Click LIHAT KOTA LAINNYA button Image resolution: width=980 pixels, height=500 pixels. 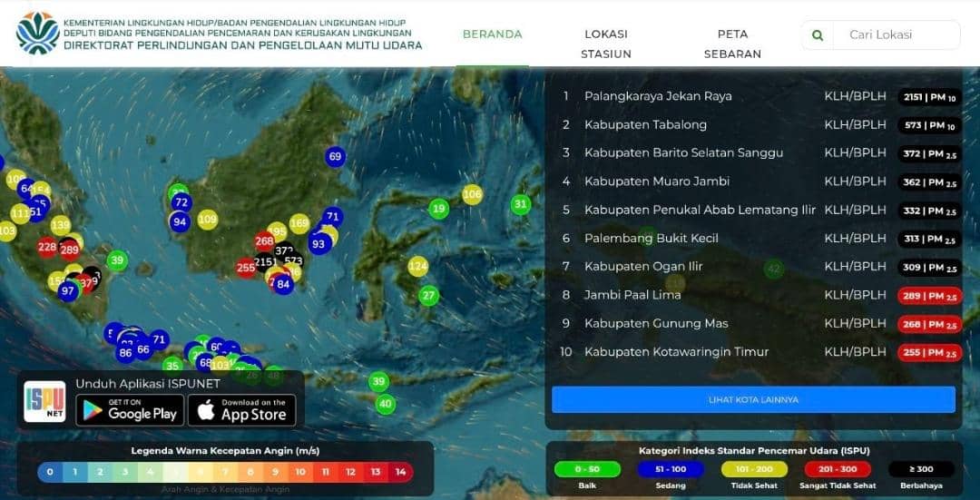(753, 399)
